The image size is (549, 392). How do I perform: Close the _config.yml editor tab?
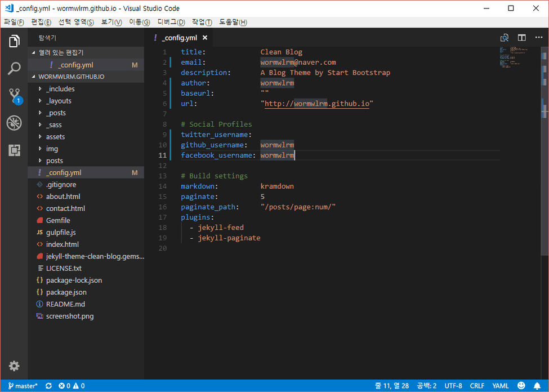pos(205,38)
